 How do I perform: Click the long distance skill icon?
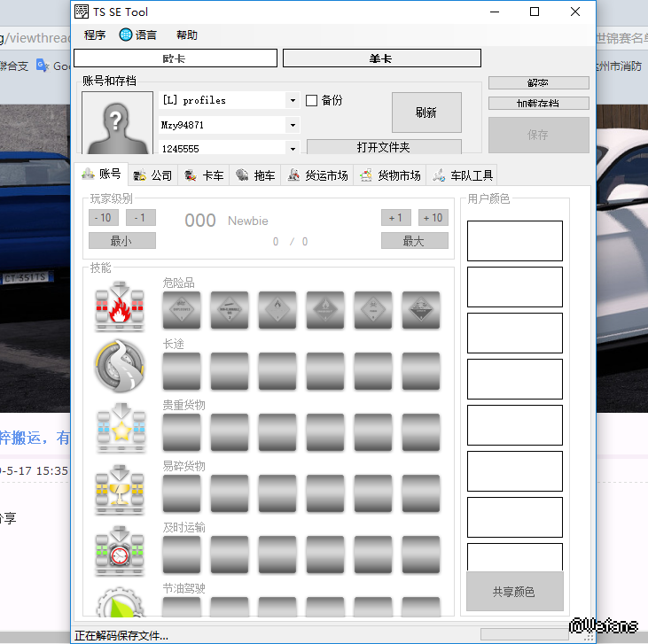120,366
